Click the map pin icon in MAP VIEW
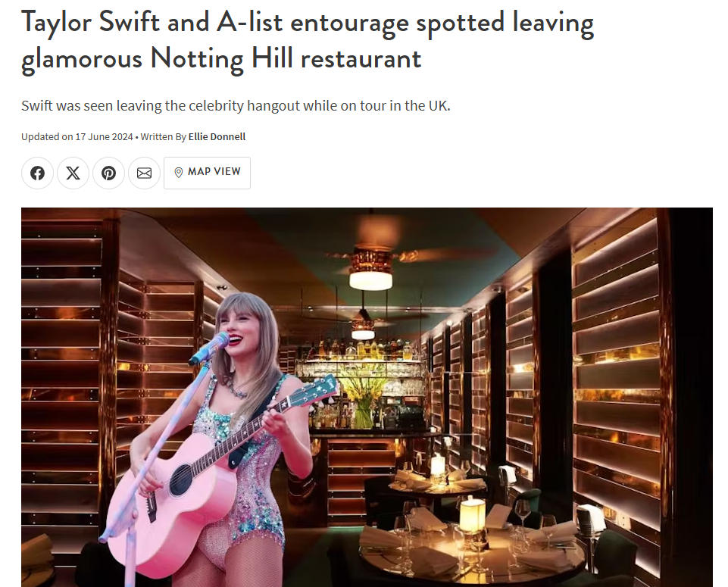 [x=178, y=173]
